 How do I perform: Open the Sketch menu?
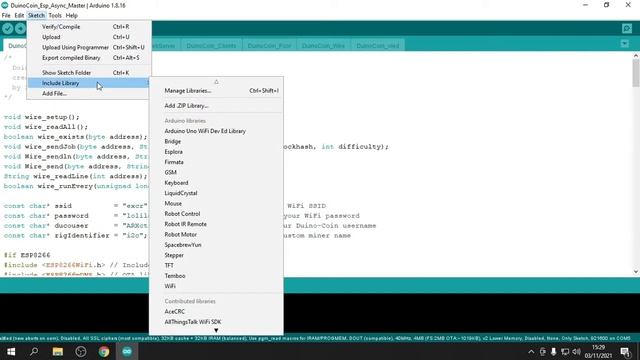coord(36,16)
